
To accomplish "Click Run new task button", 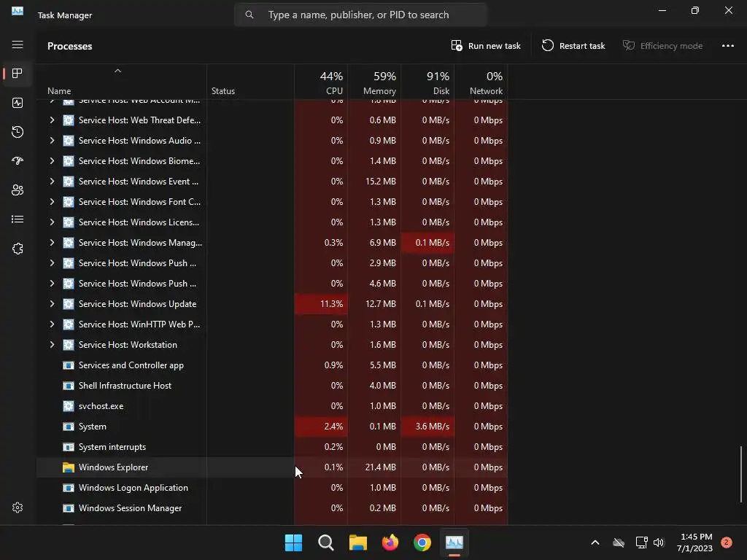I will pos(486,46).
